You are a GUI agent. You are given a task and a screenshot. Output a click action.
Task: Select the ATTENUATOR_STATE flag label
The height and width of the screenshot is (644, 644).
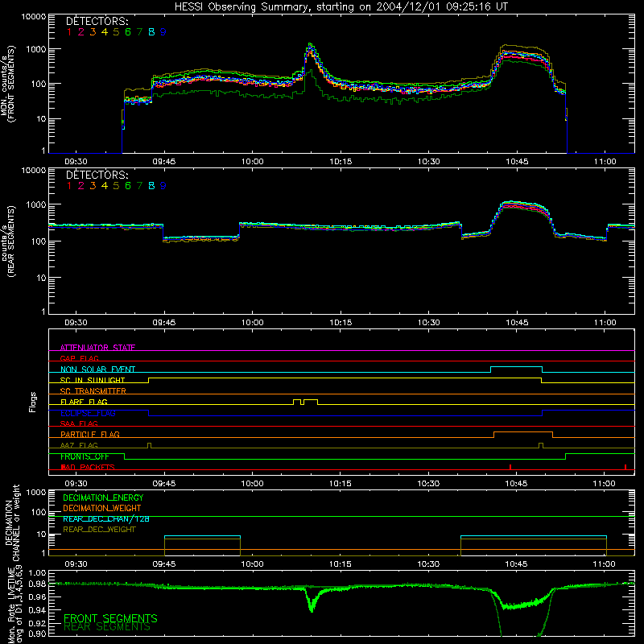(97, 348)
